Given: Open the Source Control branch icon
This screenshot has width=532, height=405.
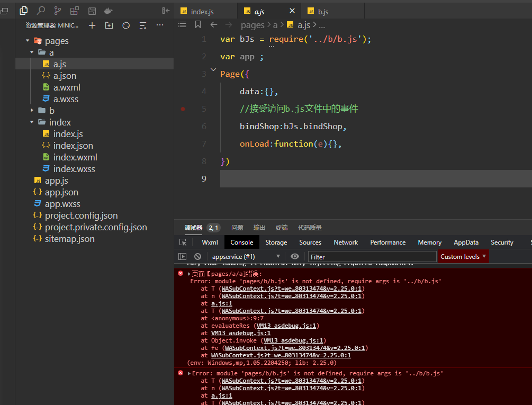Looking at the screenshot, I should (x=58, y=11).
